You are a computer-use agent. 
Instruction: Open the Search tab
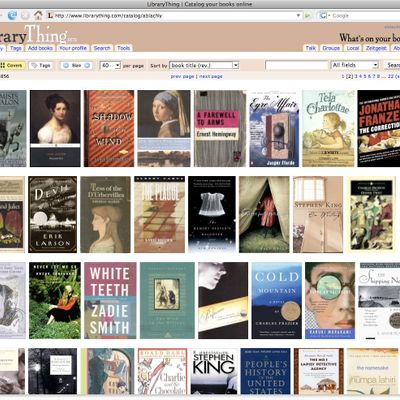[x=102, y=48]
